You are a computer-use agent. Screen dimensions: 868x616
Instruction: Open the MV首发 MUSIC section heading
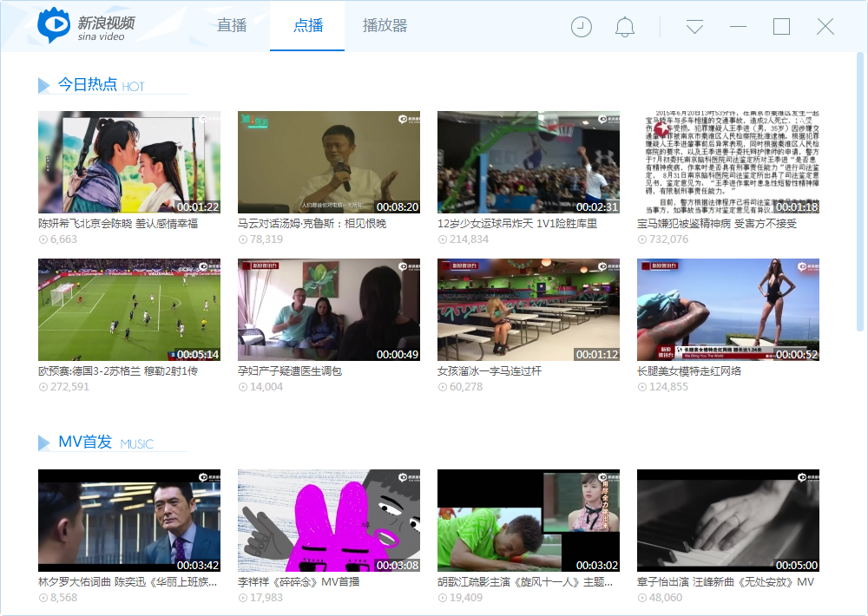[85, 442]
